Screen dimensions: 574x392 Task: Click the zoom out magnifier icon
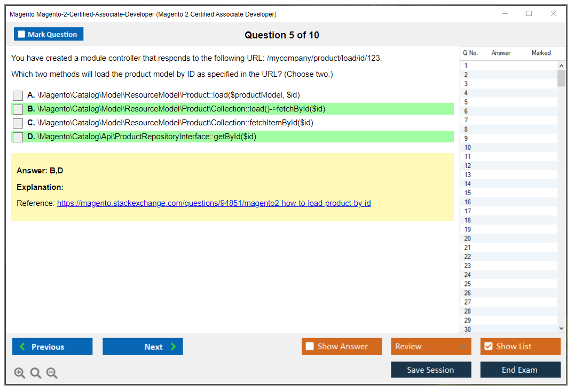click(52, 373)
